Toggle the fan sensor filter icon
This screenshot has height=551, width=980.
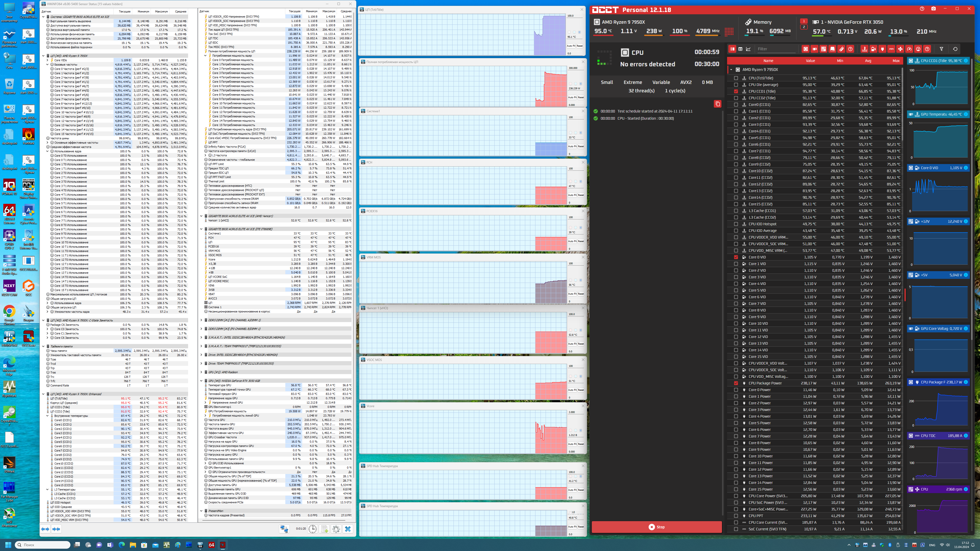900,49
